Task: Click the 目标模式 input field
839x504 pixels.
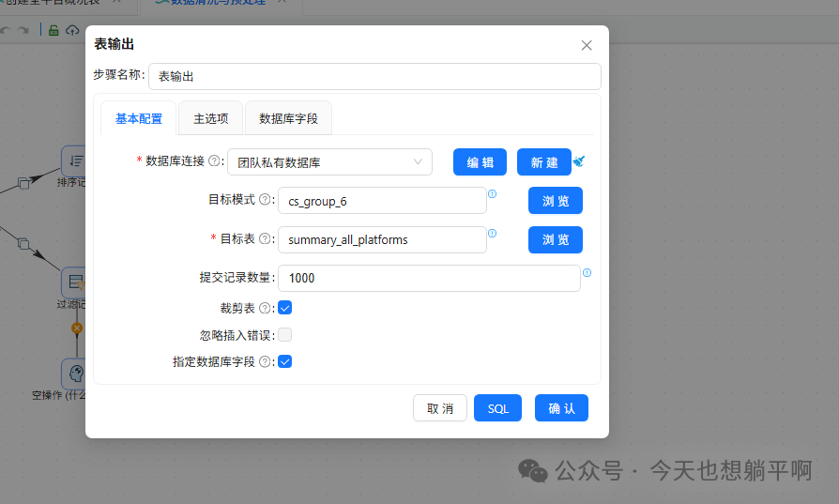Action: point(382,201)
